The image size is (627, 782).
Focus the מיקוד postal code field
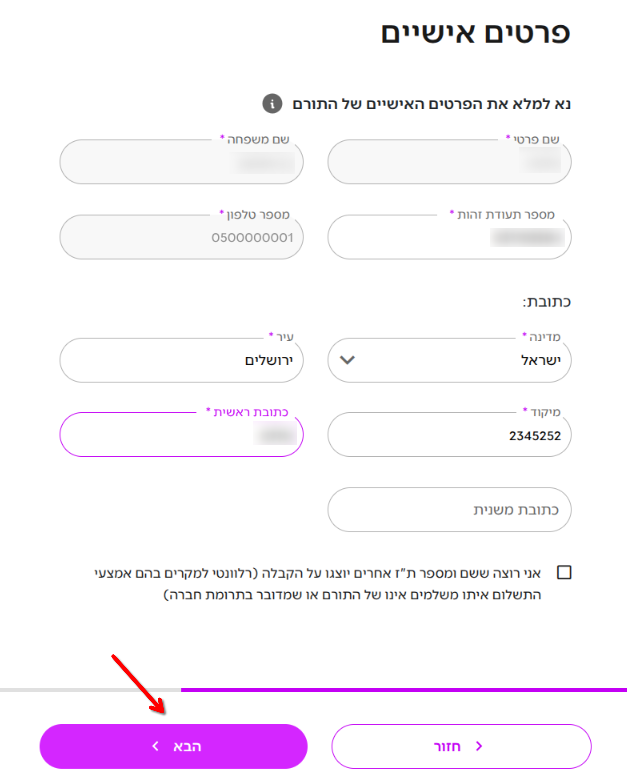click(449, 435)
